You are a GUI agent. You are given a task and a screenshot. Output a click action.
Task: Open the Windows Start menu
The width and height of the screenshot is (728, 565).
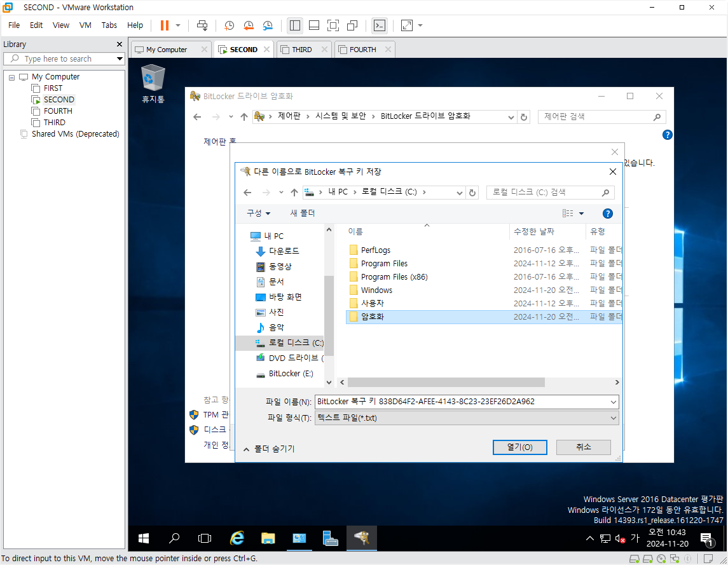[144, 538]
